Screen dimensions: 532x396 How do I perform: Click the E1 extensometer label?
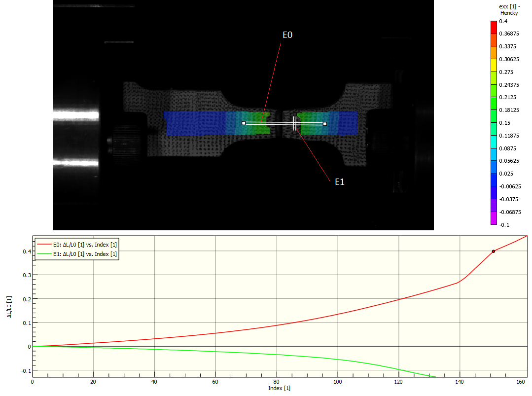tap(339, 182)
